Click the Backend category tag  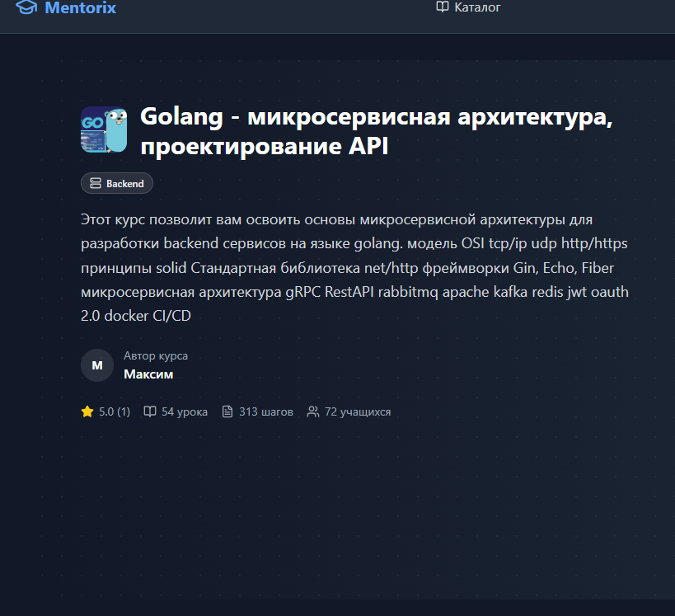pyautogui.click(x=117, y=183)
